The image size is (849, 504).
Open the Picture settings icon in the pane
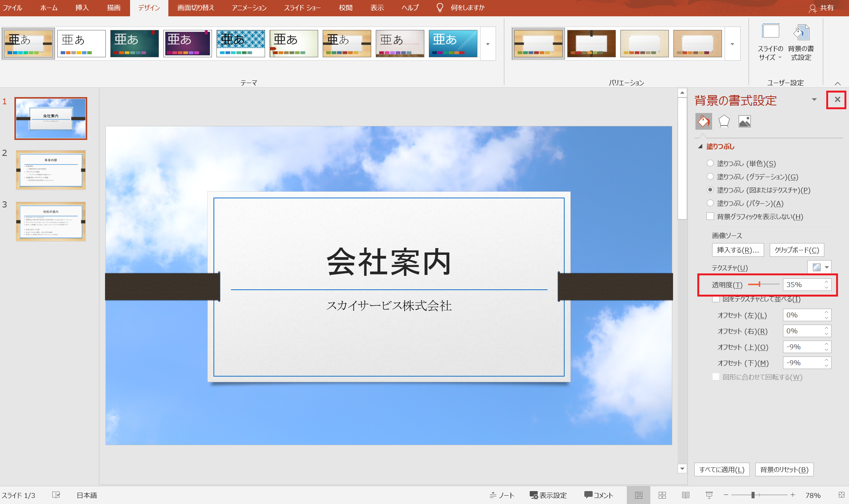click(745, 121)
